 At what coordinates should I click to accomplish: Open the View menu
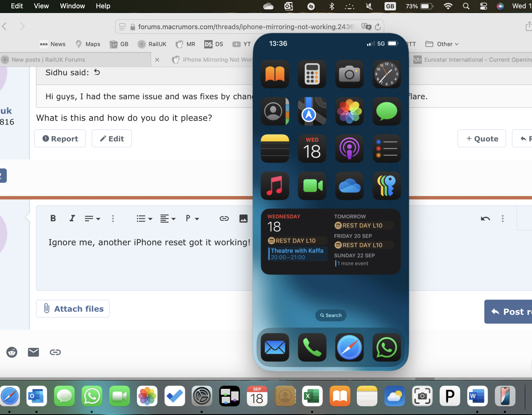(x=41, y=6)
